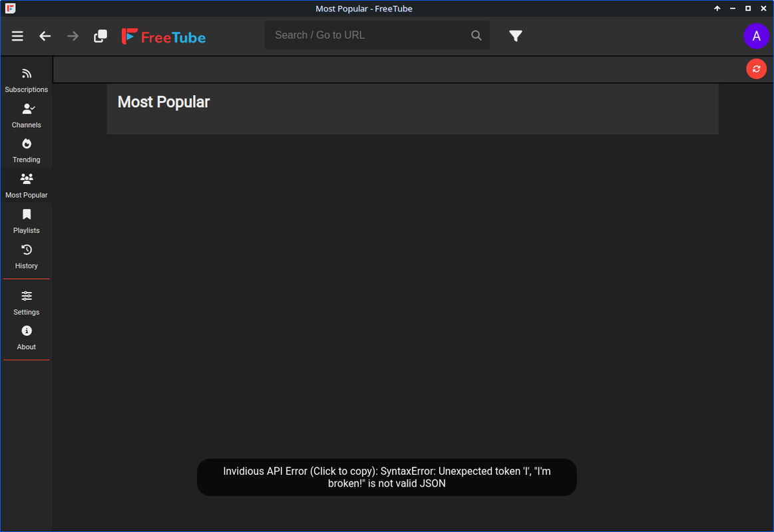The height and width of the screenshot is (532, 774).
Task: Go forward with the right arrow
Action: 73,36
